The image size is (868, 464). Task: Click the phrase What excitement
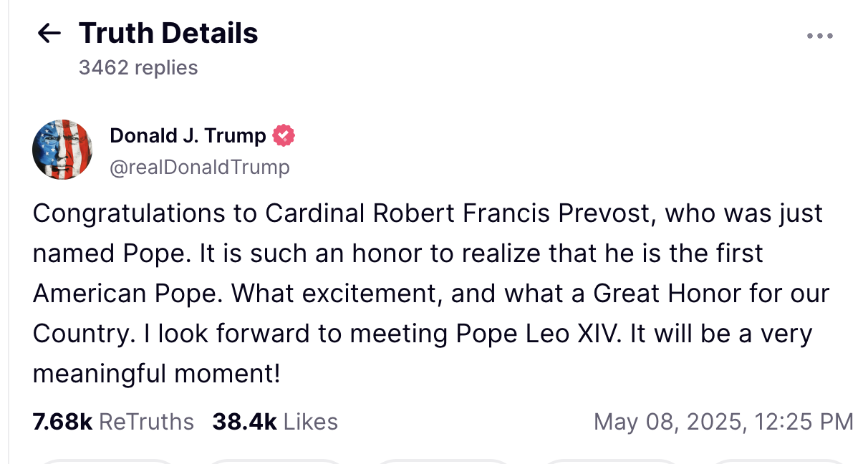[335, 294]
